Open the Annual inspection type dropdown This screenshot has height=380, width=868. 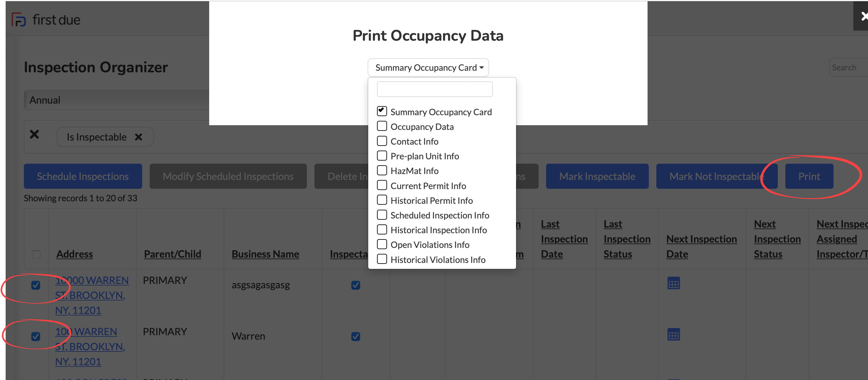116,100
